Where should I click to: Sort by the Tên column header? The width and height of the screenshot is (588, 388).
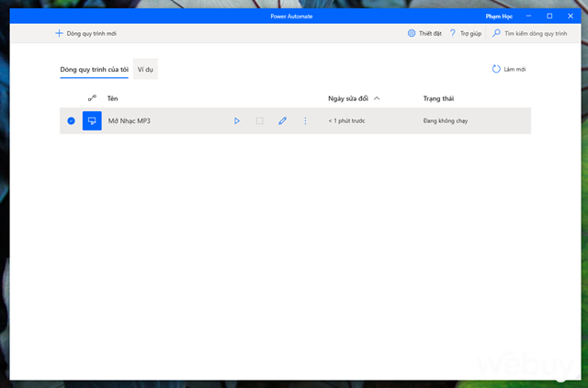113,97
